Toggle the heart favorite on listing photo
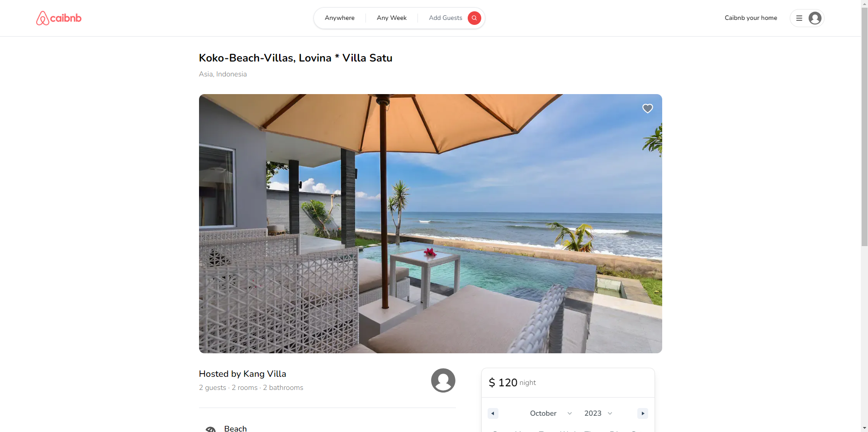Viewport: 868px width, 432px height. [648, 109]
